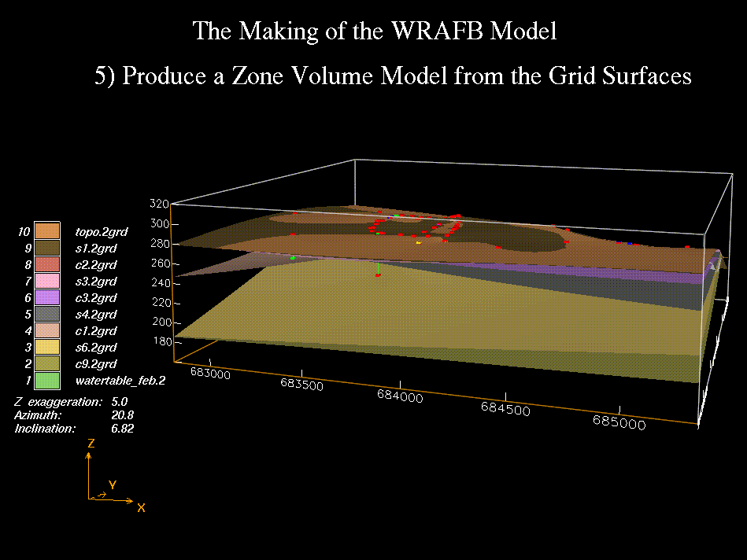
Task: Click the Inclination value 6.82
Action: click(x=122, y=429)
